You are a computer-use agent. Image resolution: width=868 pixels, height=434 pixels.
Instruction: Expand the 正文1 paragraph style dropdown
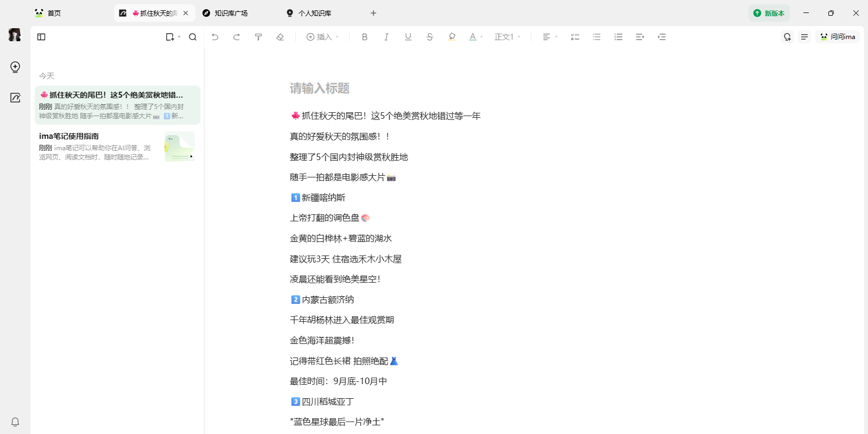508,37
